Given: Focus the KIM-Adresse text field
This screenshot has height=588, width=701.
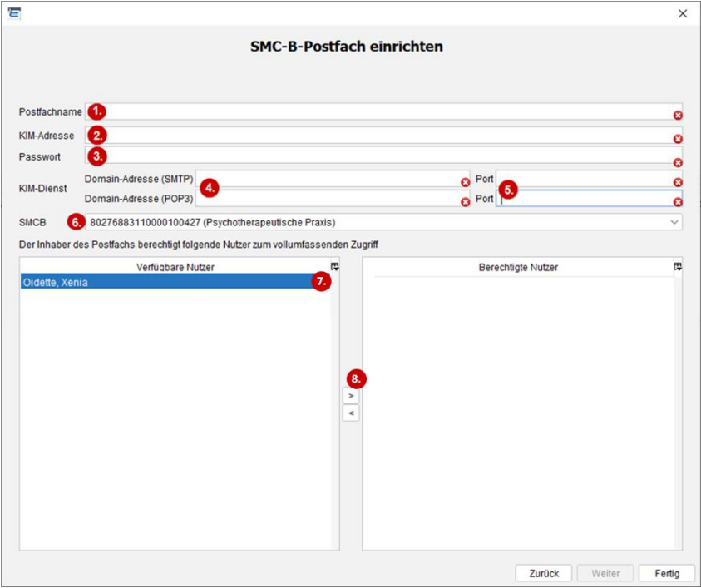Looking at the screenshot, I should click(383, 135).
